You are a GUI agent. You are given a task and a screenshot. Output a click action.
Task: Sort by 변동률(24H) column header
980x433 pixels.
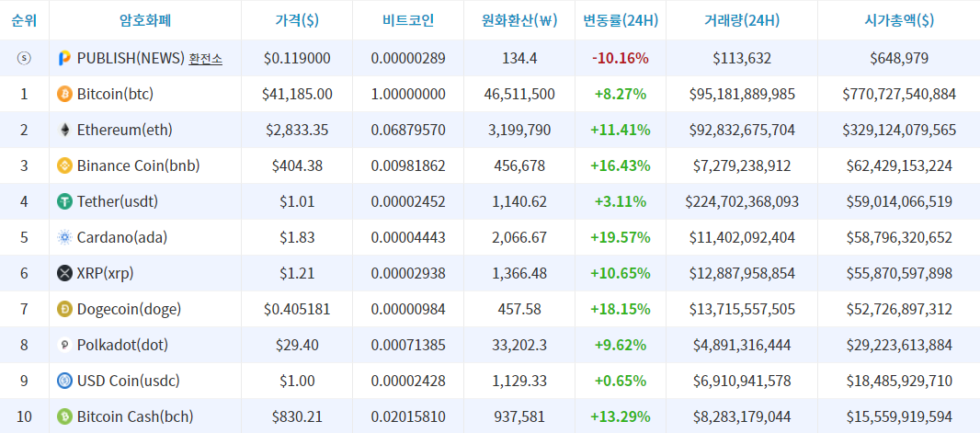point(621,20)
